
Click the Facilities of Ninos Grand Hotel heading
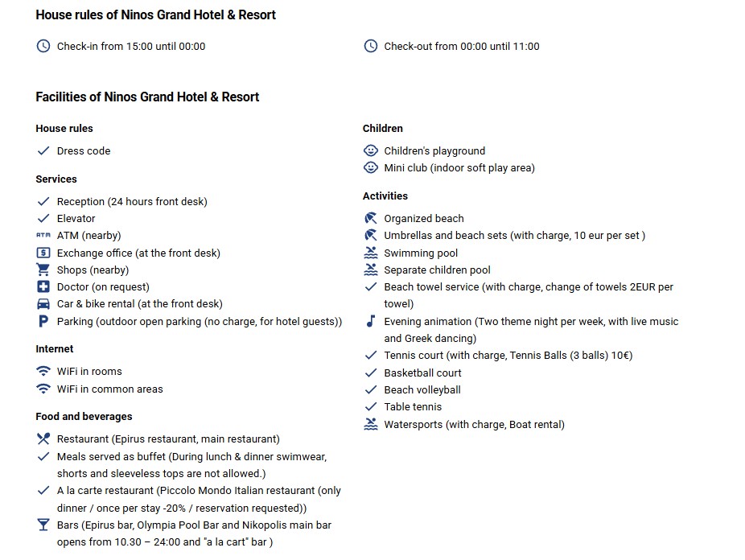[147, 97]
